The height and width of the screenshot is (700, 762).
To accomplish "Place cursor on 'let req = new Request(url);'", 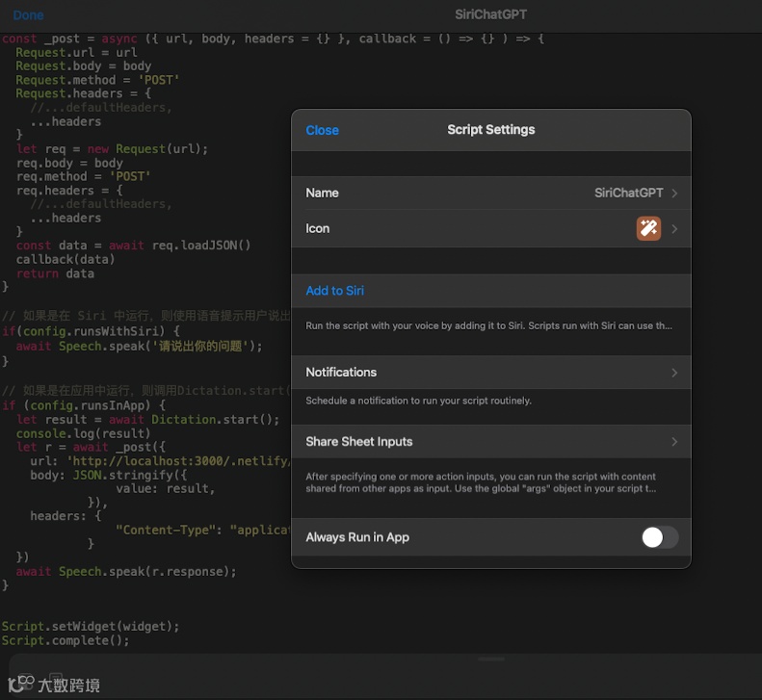I will pyautogui.click(x=112, y=149).
